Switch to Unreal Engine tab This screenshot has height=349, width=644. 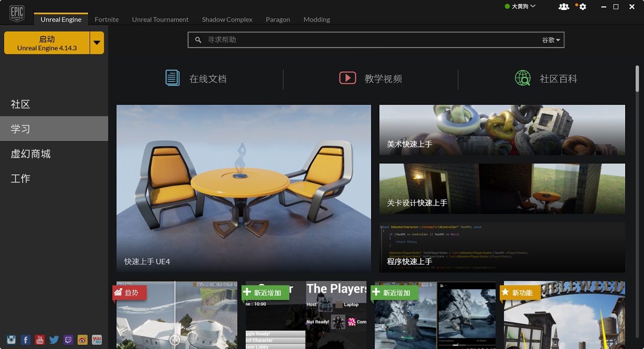coord(61,19)
